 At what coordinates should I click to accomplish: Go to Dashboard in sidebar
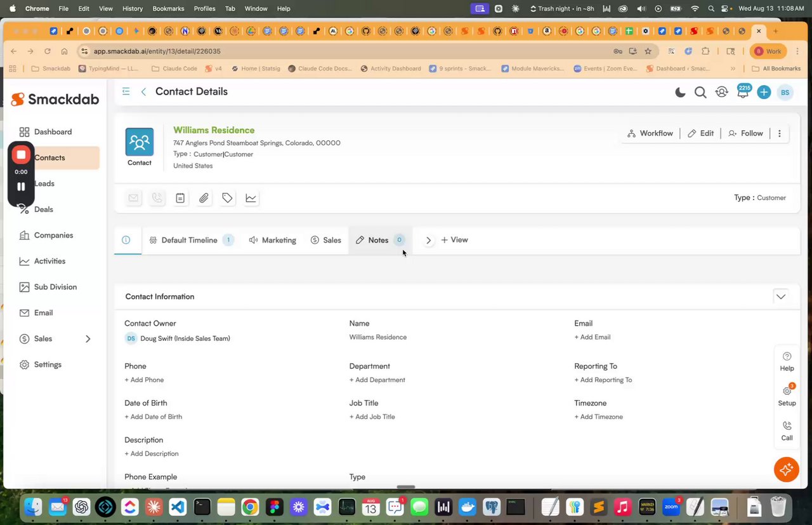click(x=53, y=132)
